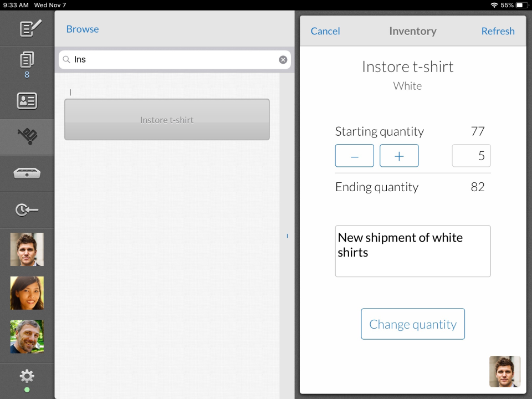Open the customer card icon in sidebar
Viewport: 532px width, 399px height.
(27, 101)
